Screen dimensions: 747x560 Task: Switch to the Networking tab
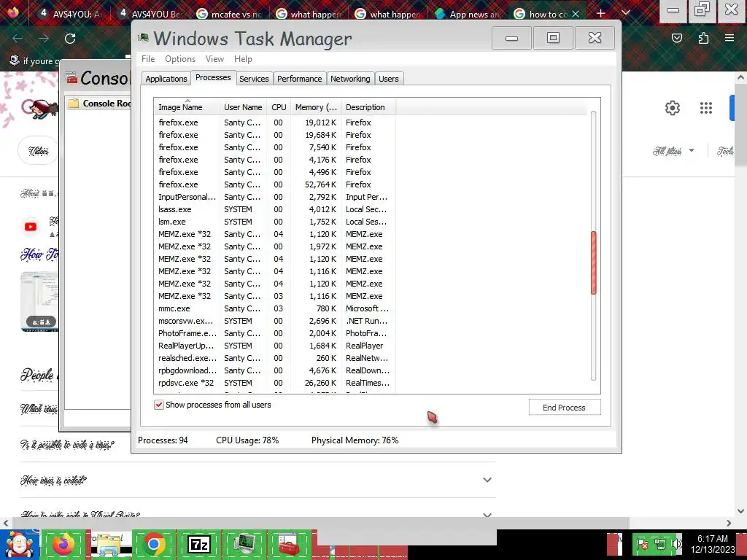click(x=350, y=79)
